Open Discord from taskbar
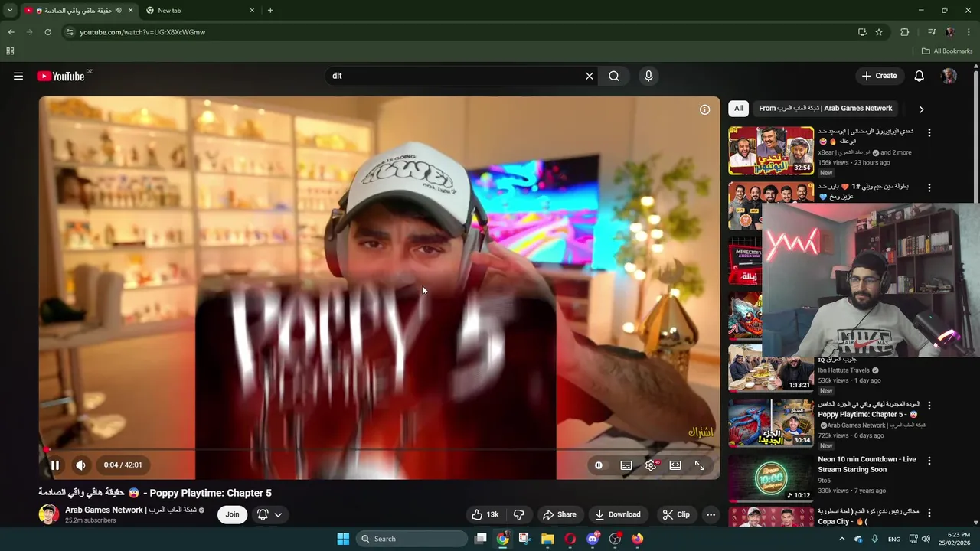Viewport: 980px width, 551px height. coord(593,539)
